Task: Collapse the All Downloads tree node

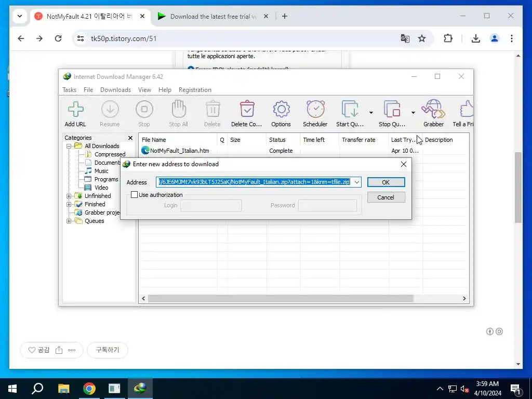Action: [x=69, y=146]
